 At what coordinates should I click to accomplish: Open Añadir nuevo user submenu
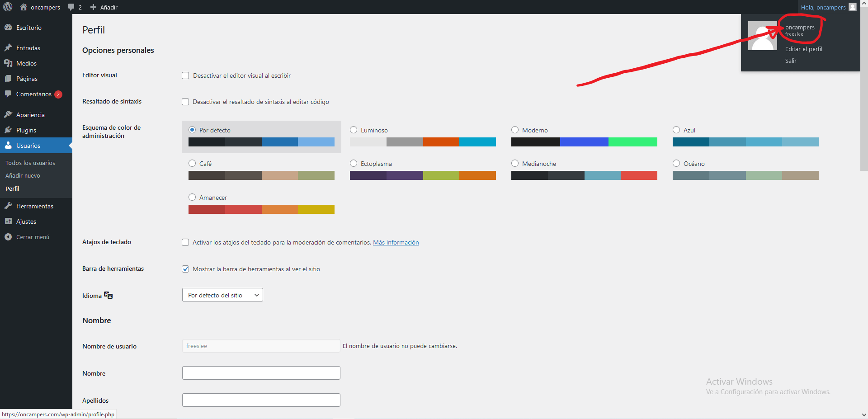tap(23, 175)
